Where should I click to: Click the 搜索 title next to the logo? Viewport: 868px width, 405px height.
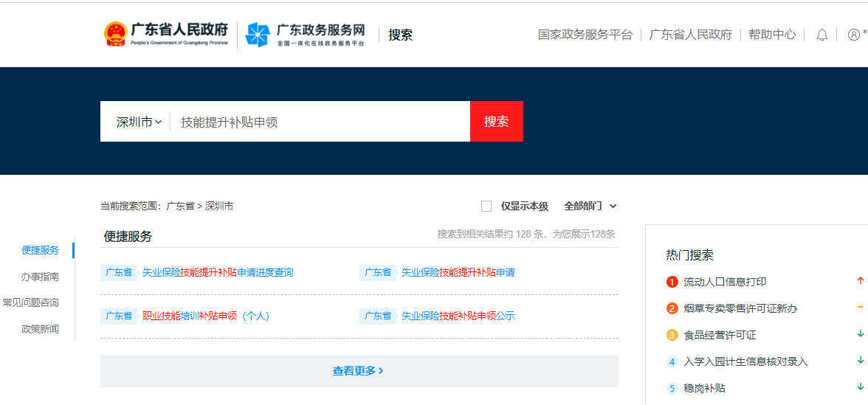coord(400,35)
